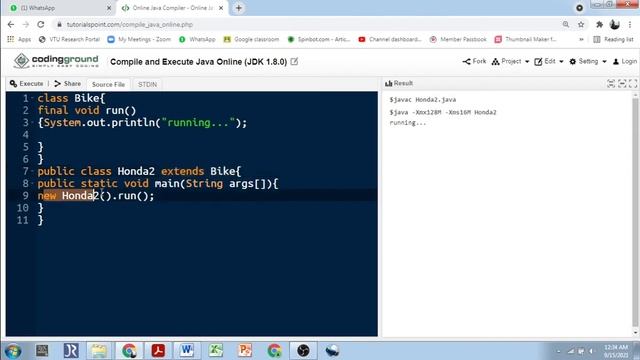Open Member Passbook bookmark
The height and width of the screenshot is (360, 640).
tap(458, 39)
